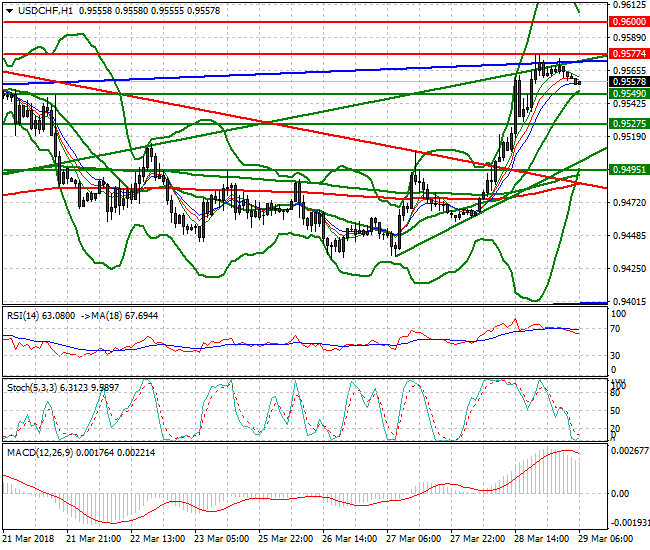
Task: Select the 0.95490 green price level label
Action: click(629, 94)
